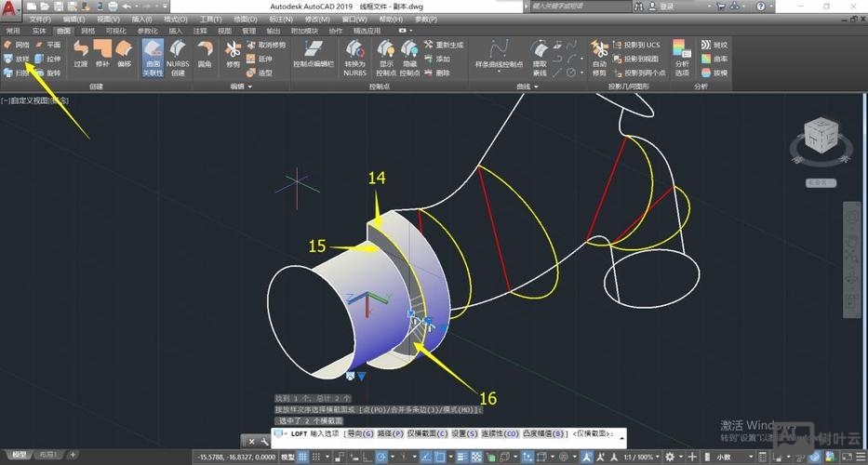Switch to the 实体 ribbon tab
Screen dimensions: 868x465
38,31
